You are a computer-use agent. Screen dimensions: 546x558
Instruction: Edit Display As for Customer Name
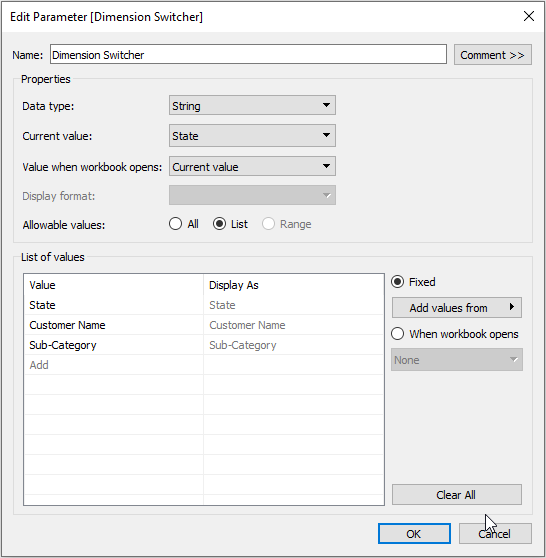pos(294,325)
